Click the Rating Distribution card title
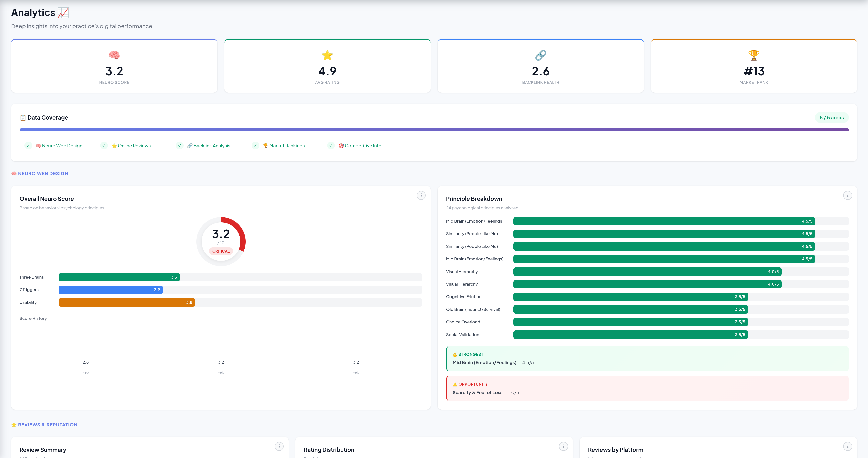The width and height of the screenshot is (868, 458). 329,450
